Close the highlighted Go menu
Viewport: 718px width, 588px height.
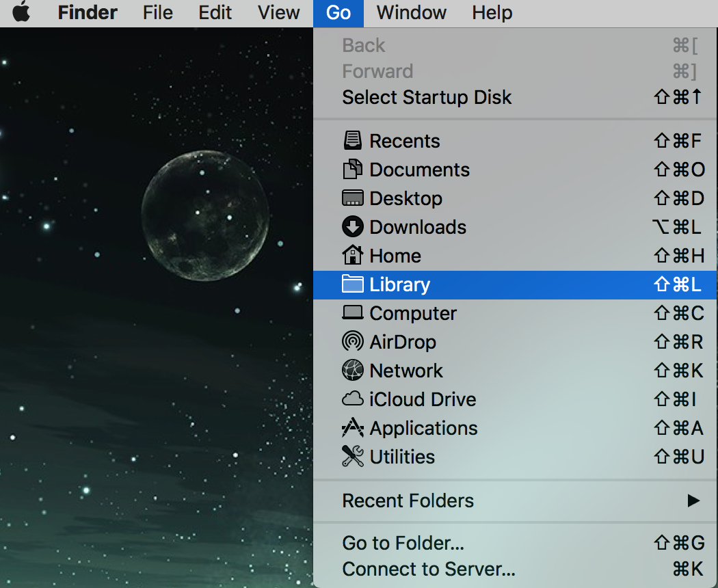click(x=338, y=13)
